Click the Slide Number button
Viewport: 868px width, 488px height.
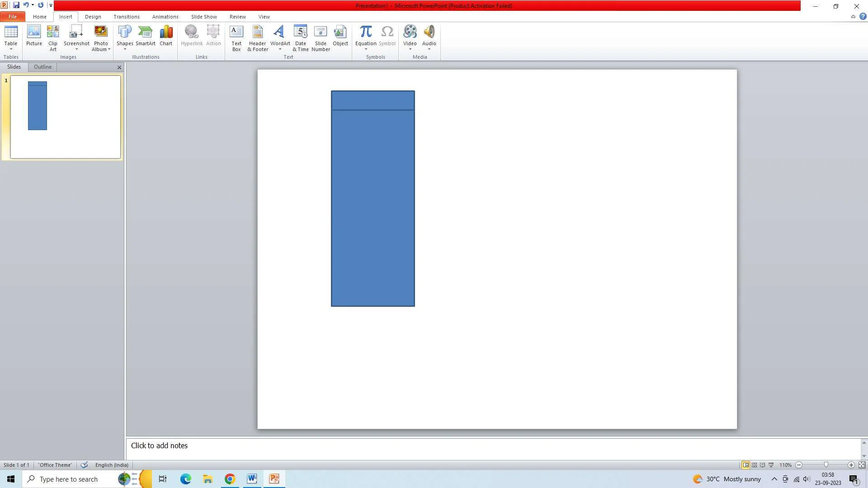pyautogui.click(x=321, y=38)
